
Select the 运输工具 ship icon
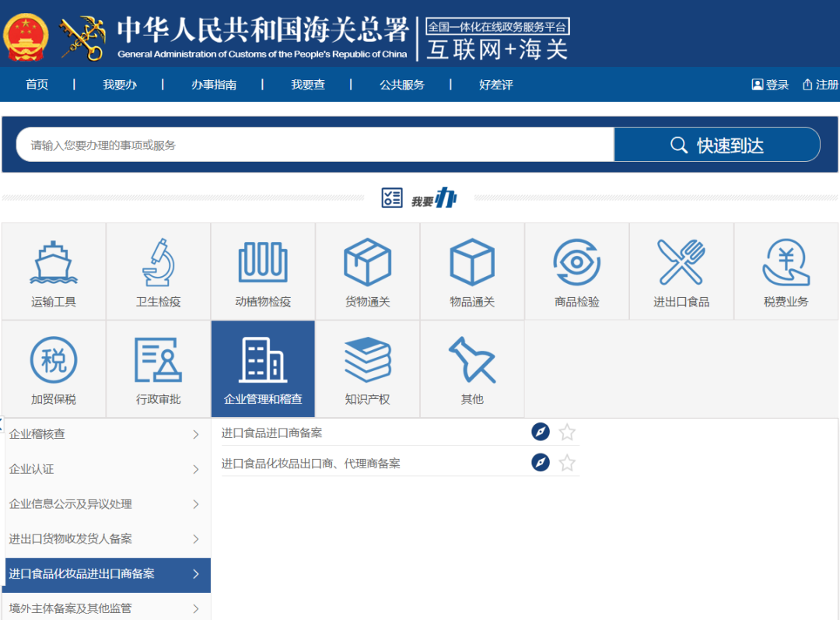53,263
